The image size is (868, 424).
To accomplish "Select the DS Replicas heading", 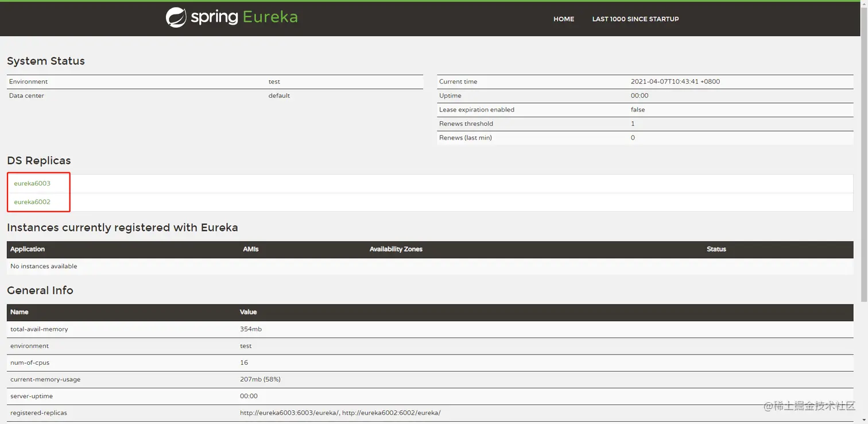I will (x=39, y=160).
